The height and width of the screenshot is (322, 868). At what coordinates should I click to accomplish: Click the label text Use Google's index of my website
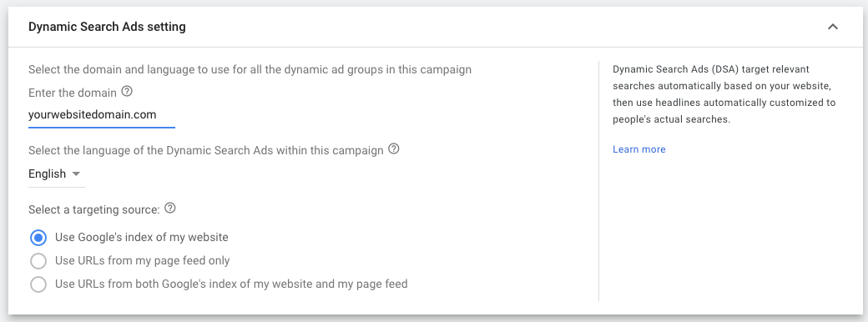pos(142,238)
